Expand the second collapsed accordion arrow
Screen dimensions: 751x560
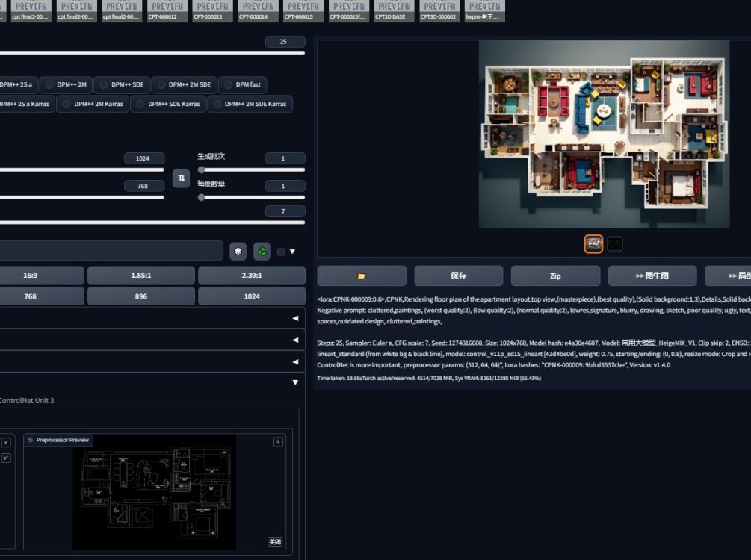tap(295, 340)
